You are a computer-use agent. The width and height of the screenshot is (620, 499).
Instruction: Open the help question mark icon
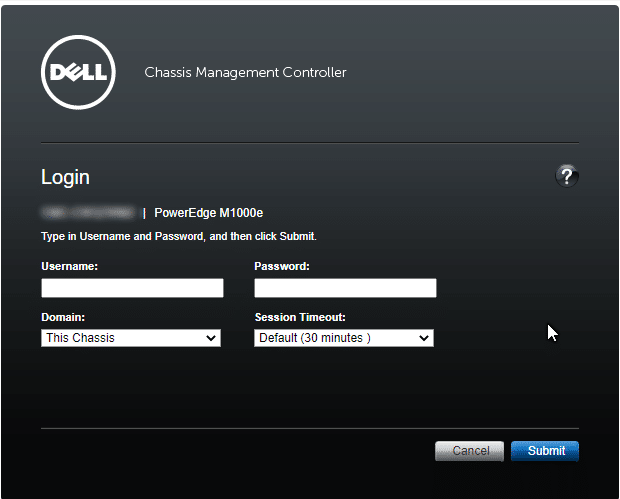(x=567, y=176)
